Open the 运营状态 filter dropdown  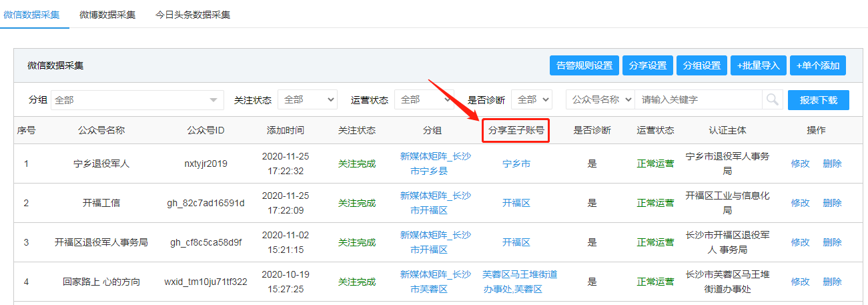click(x=424, y=99)
